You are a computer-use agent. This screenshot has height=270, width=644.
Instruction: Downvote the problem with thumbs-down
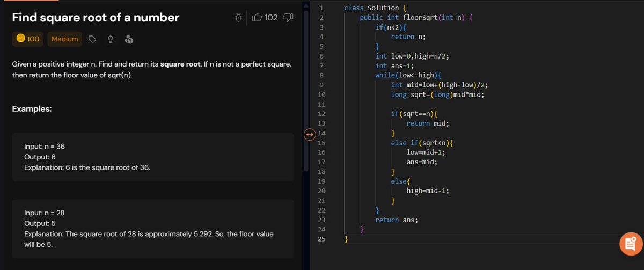click(288, 18)
